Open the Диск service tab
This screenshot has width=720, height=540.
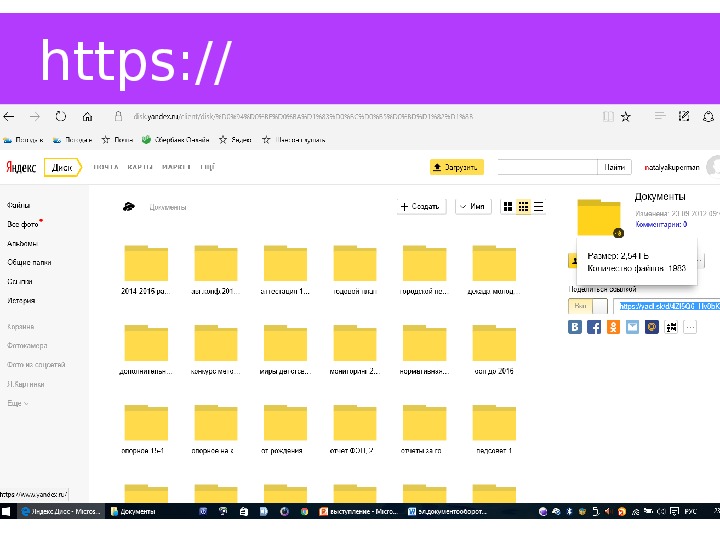tap(62, 168)
